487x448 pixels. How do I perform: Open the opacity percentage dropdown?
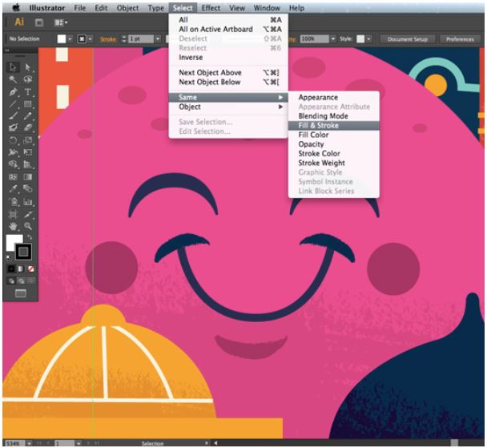point(333,38)
